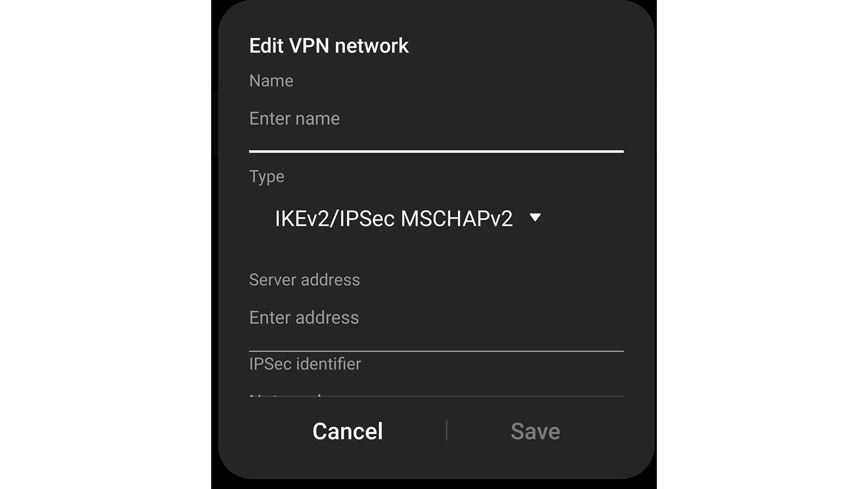868x489 pixels.
Task: Click the divider between Cancel and Save
Action: coord(446,430)
